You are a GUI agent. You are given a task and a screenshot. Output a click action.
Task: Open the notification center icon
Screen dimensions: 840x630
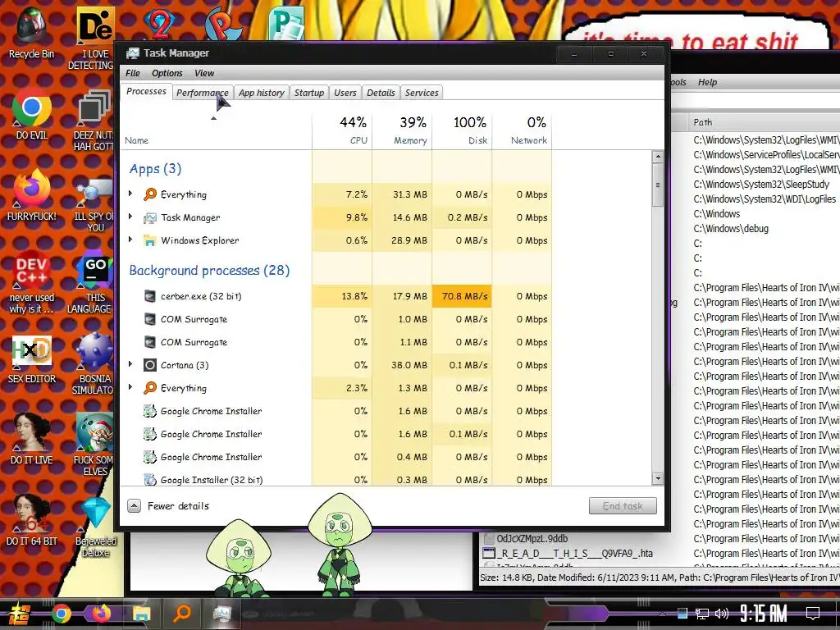(813, 614)
